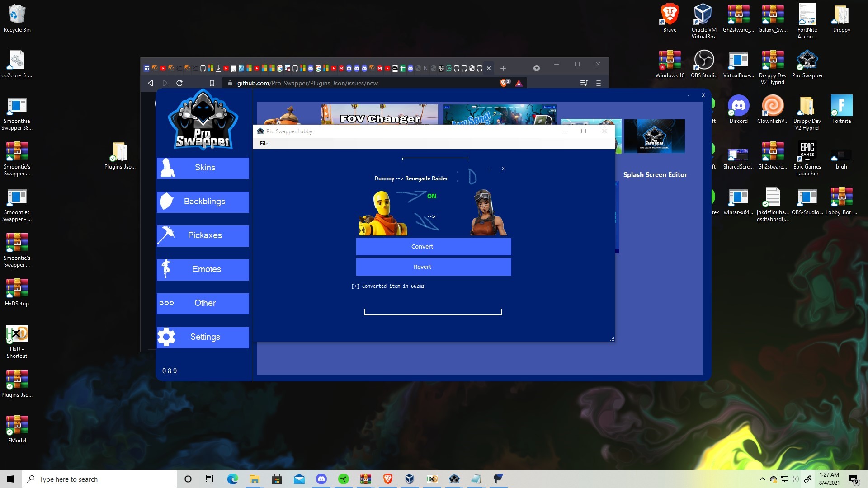
Task: Select the Pickaxes category
Action: pos(203,235)
